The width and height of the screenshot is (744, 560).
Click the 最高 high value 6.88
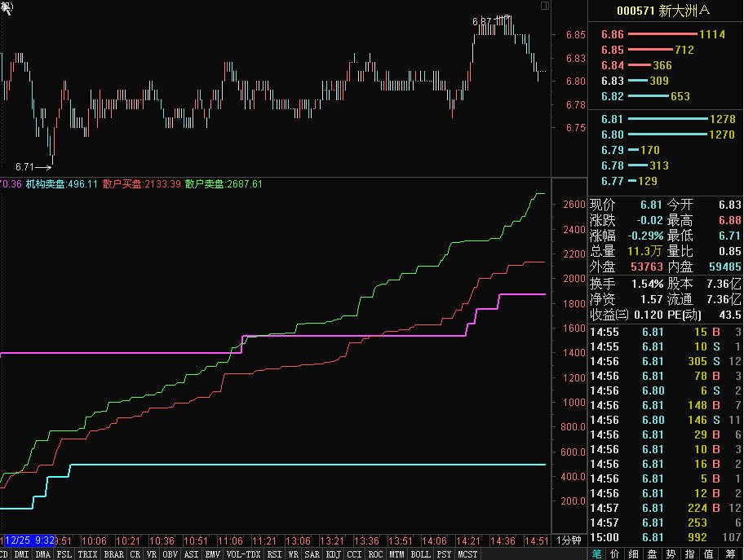(730, 220)
